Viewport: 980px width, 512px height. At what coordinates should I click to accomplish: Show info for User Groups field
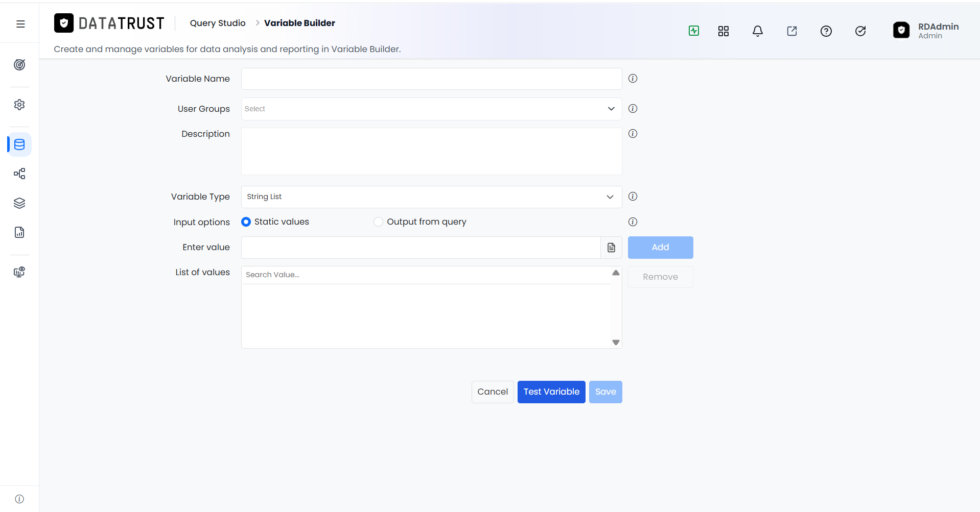point(633,109)
